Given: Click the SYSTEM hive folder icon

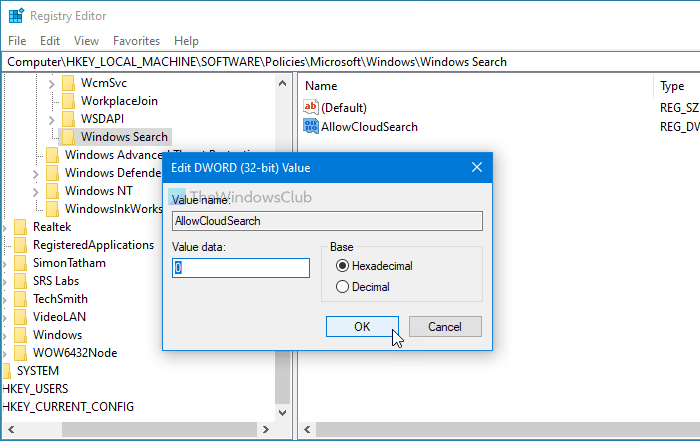Looking at the screenshot, I should [6, 371].
